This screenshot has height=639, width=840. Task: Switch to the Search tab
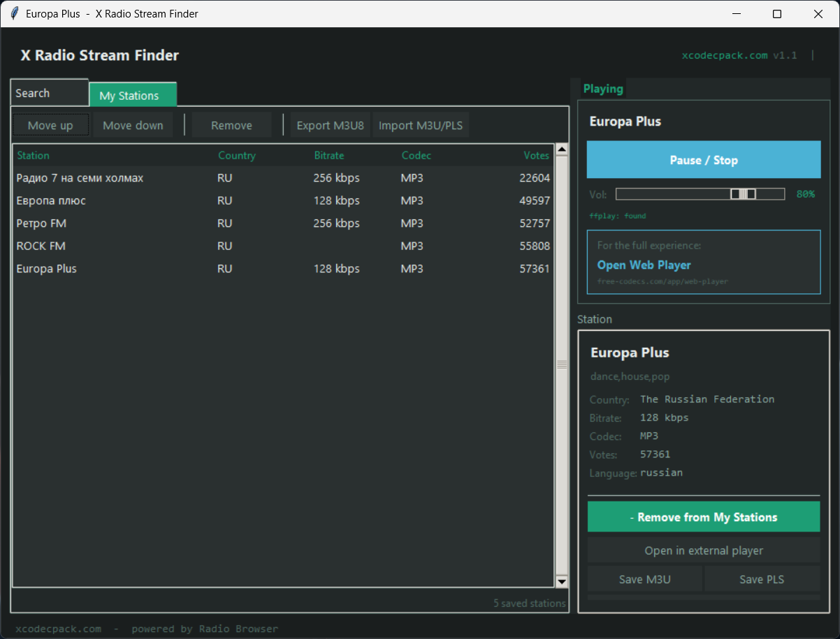coord(50,93)
